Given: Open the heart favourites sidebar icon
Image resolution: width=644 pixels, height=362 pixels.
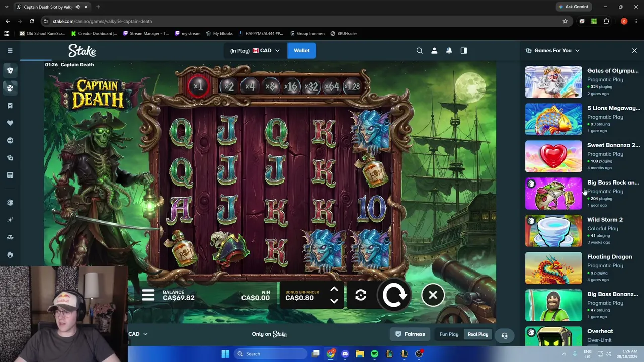Looking at the screenshot, I should click(x=10, y=123).
